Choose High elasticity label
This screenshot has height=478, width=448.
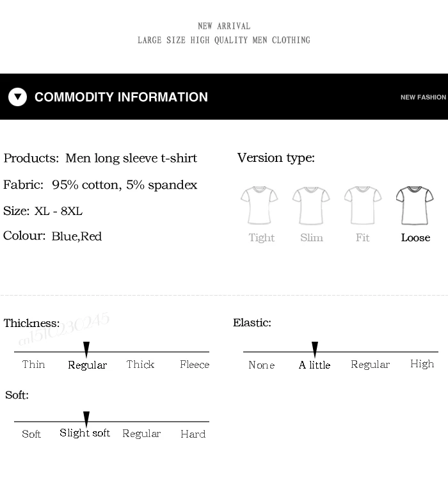(422, 364)
